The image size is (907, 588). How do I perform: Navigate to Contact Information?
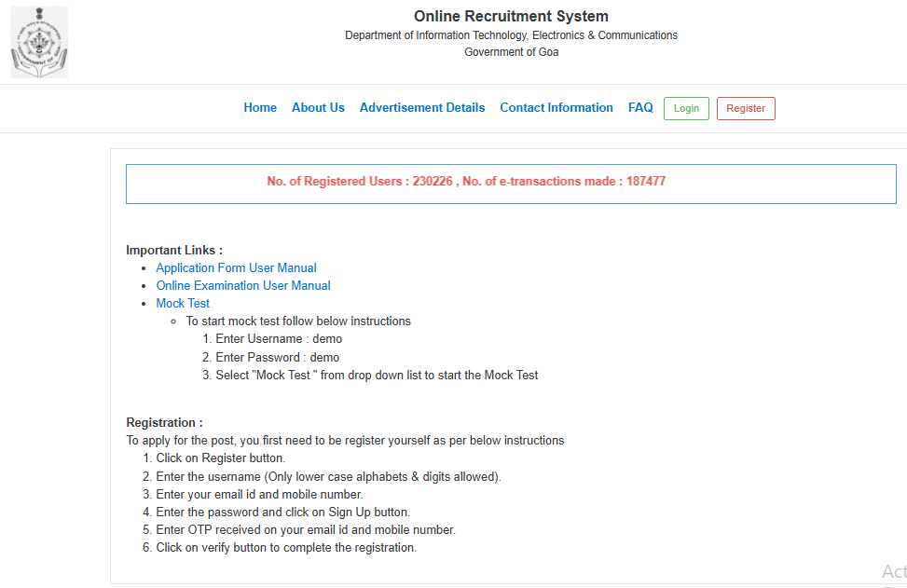pos(557,108)
